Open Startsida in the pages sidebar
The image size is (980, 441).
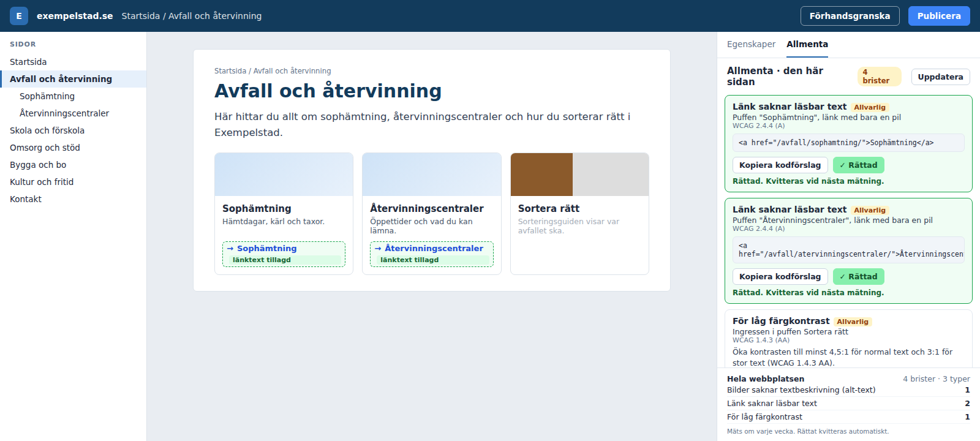73,62
